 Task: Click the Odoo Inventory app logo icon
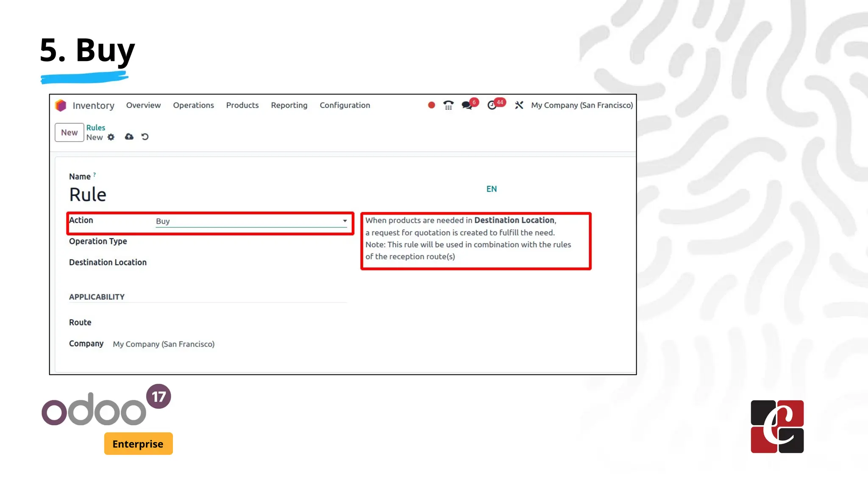click(61, 105)
